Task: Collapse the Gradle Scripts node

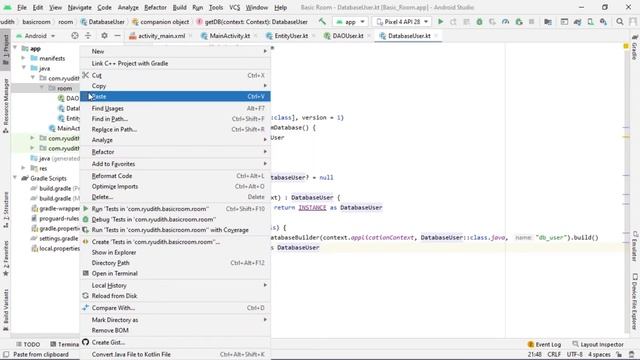Action: 16,178
